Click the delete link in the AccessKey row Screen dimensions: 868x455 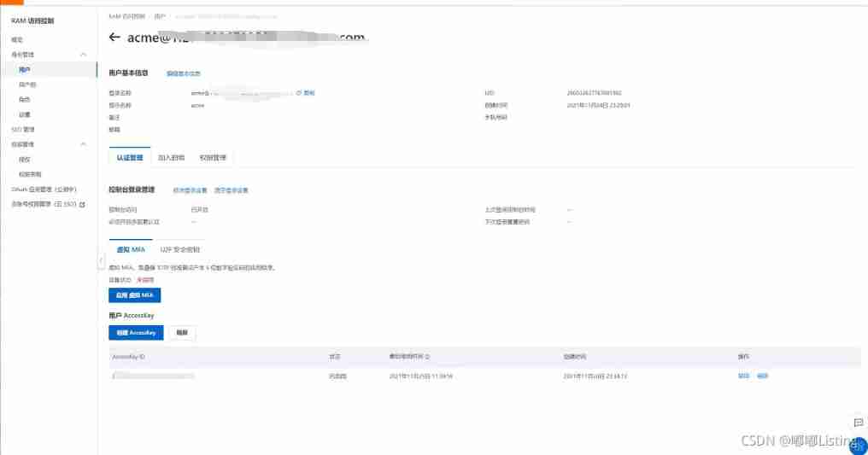[x=762, y=376]
